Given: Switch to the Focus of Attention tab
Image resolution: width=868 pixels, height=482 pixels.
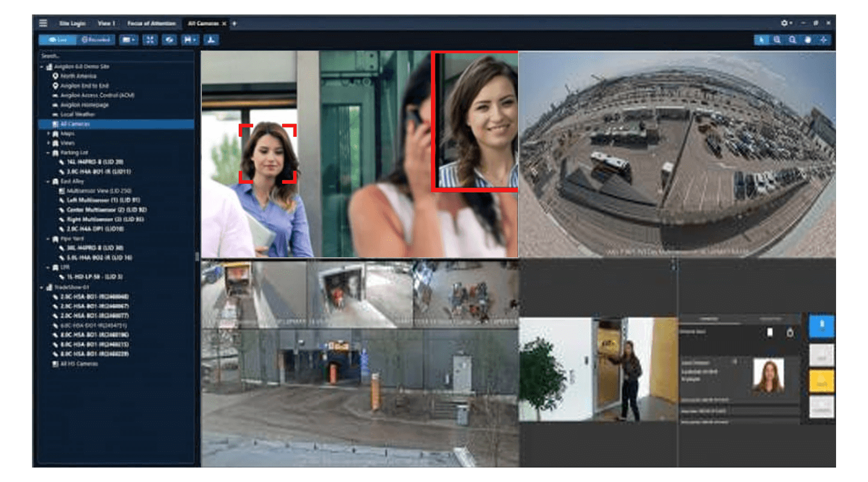Looking at the screenshot, I should 151,23.
